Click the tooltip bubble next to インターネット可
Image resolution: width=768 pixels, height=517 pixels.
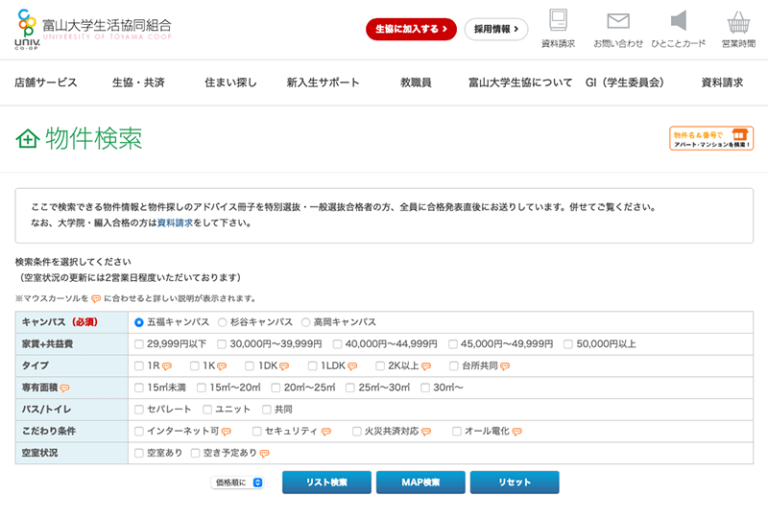(226, 432)
